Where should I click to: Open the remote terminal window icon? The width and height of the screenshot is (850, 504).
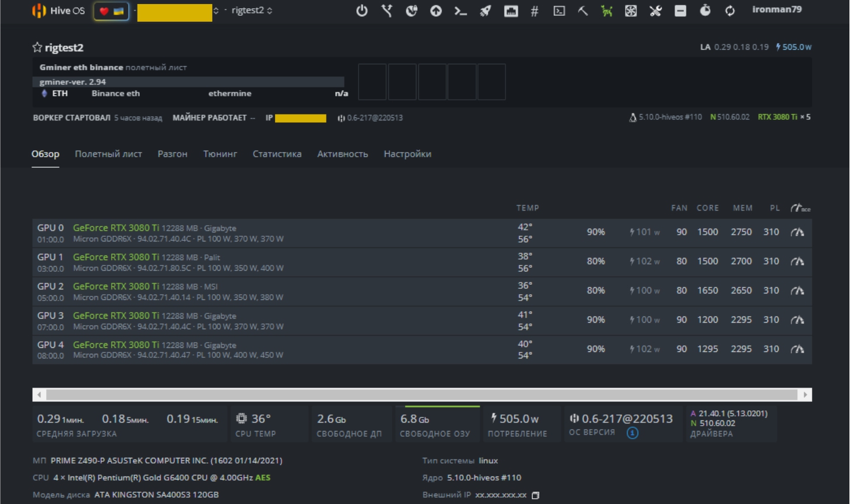[x=559, y=11]
